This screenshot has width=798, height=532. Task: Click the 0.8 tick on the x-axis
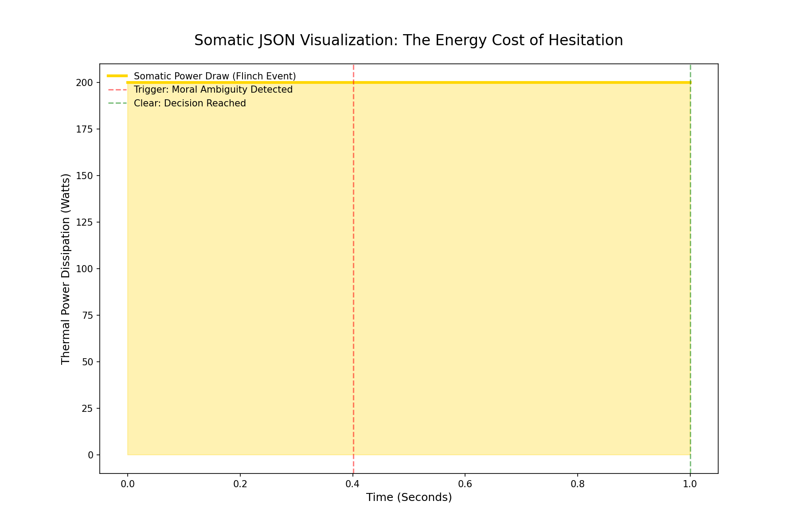click(577, 483)
